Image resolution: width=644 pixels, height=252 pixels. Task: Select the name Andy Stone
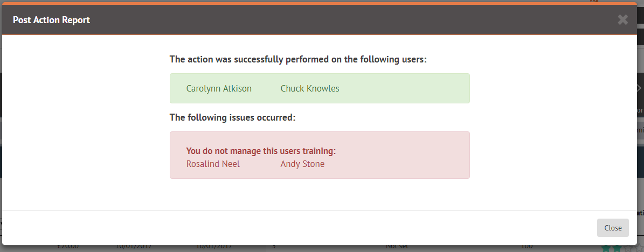pyautogui.click(x=302, y=164)
